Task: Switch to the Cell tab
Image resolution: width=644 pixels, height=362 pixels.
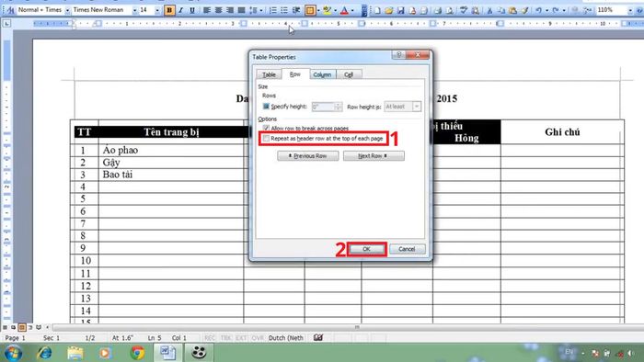Action: [x=349, y=74]
